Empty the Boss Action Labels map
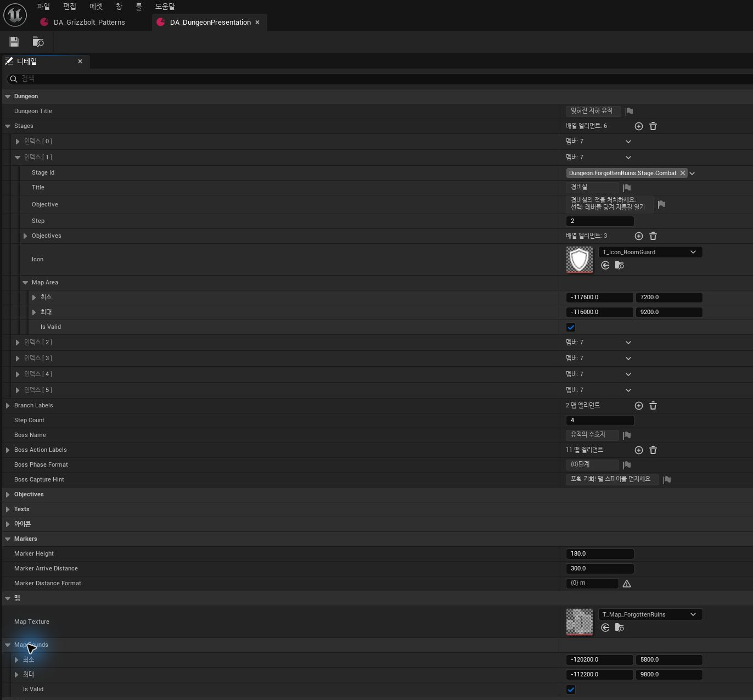The width and height of the screenshot is (753, 700). [653, 450]
